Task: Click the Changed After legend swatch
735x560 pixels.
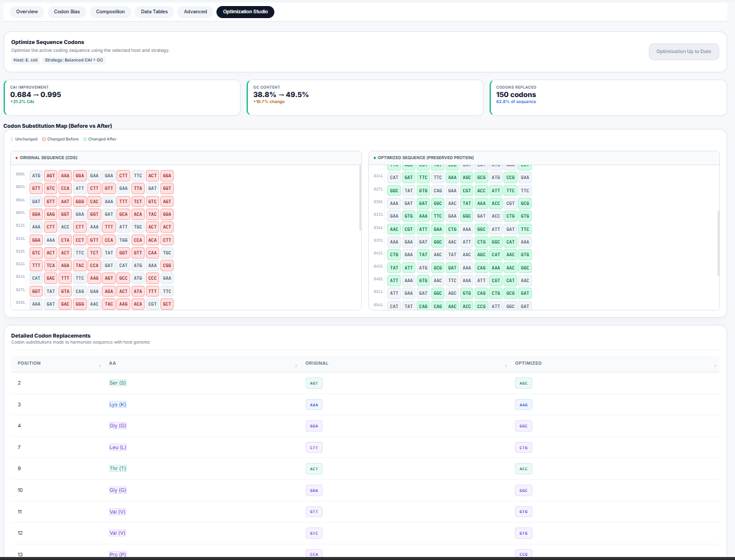Action: [85, 139]
